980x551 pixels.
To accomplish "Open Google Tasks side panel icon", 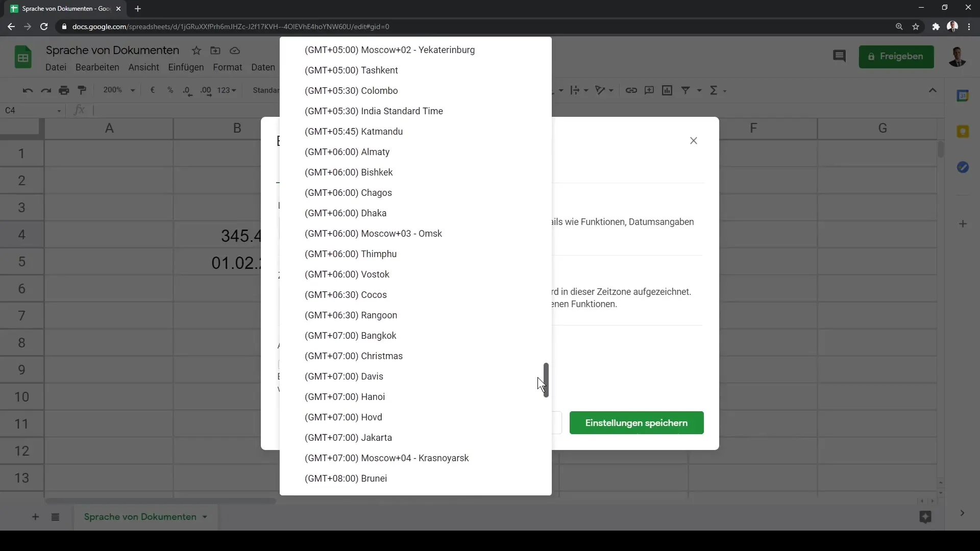I will click(x=963, y=167).
